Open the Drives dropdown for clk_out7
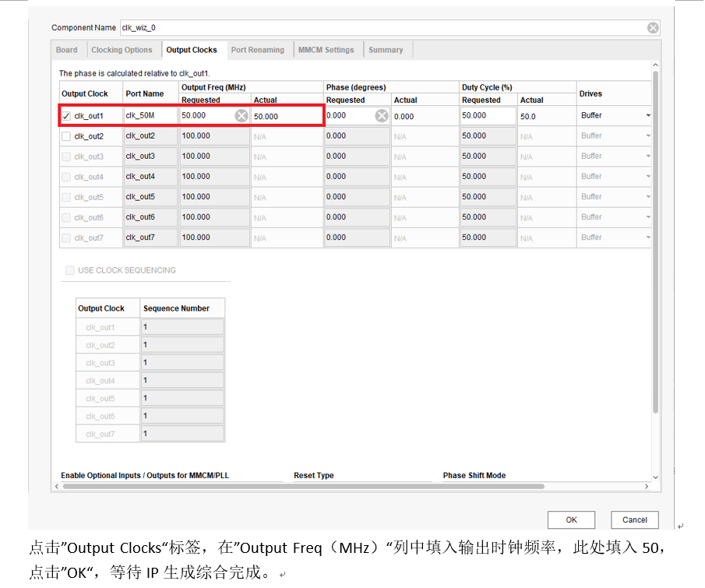The width and height of the screenshot is (705, 588). tap(648, 237)
